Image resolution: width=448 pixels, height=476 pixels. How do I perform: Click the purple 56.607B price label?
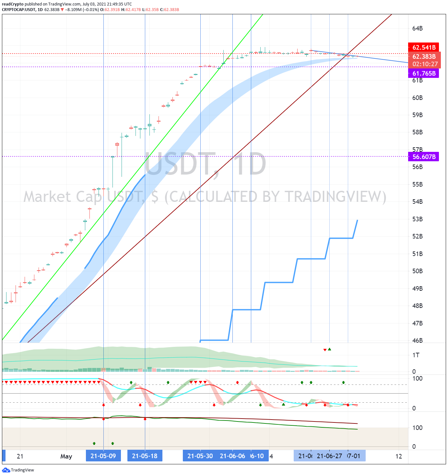[x=423, y=157]
